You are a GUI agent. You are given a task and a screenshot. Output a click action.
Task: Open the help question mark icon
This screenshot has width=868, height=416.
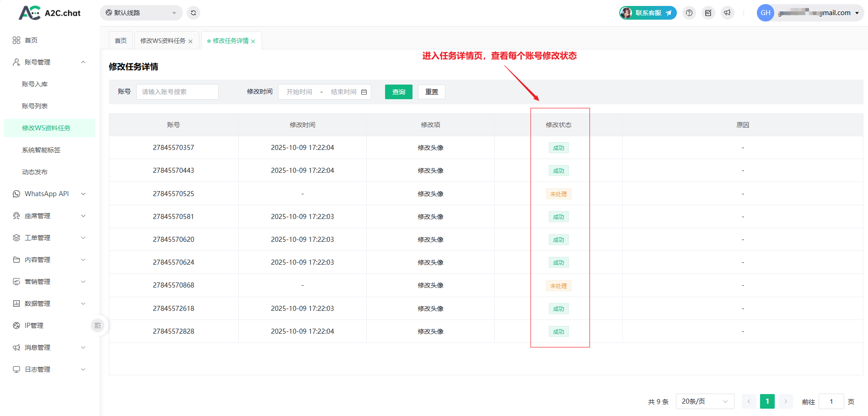pyautogui.click(x=689, y=13)
